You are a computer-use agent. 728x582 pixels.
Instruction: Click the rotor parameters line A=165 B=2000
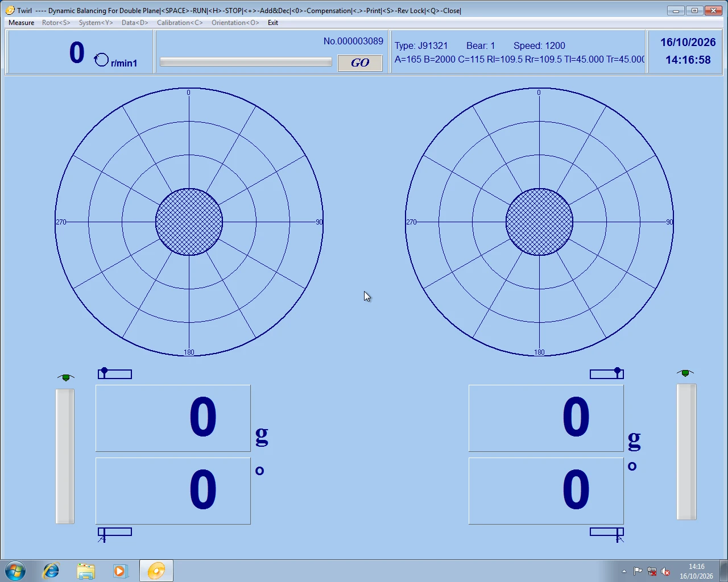coord(519,59)
